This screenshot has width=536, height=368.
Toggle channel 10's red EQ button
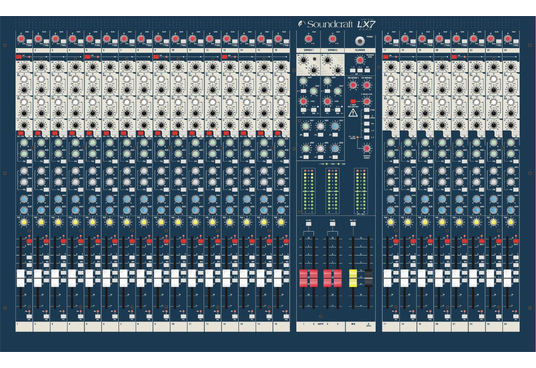(175, 133)
